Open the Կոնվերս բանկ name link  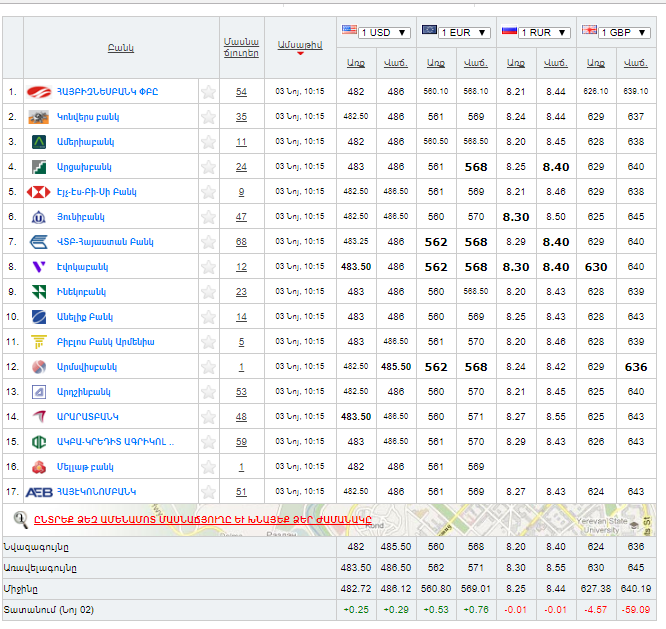click(x=88, y=117)
